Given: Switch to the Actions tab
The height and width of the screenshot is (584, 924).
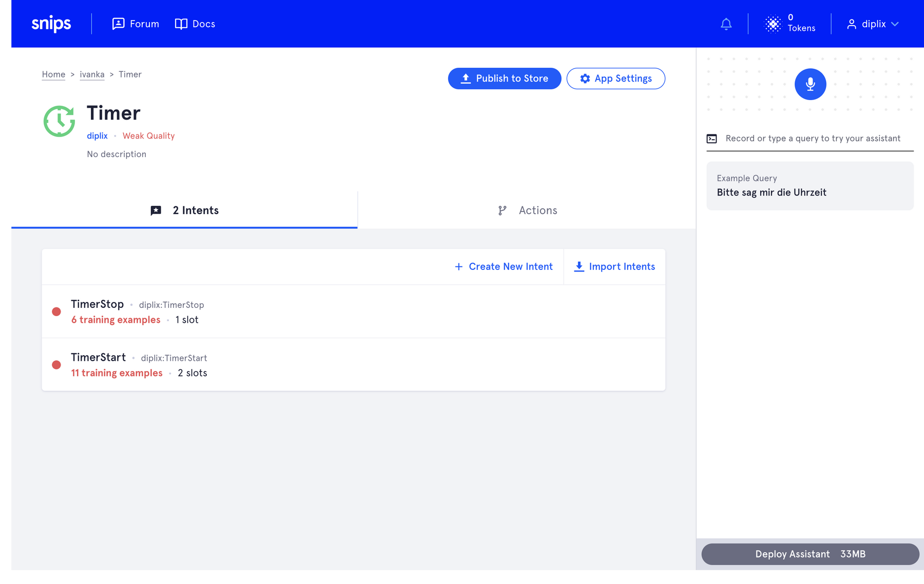Looking at the screenshot, I should (527, 210).
